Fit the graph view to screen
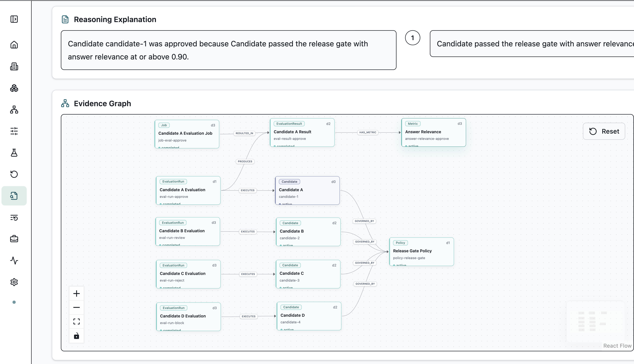This screenshot has height=364, width=634. (x=77, y=321)
